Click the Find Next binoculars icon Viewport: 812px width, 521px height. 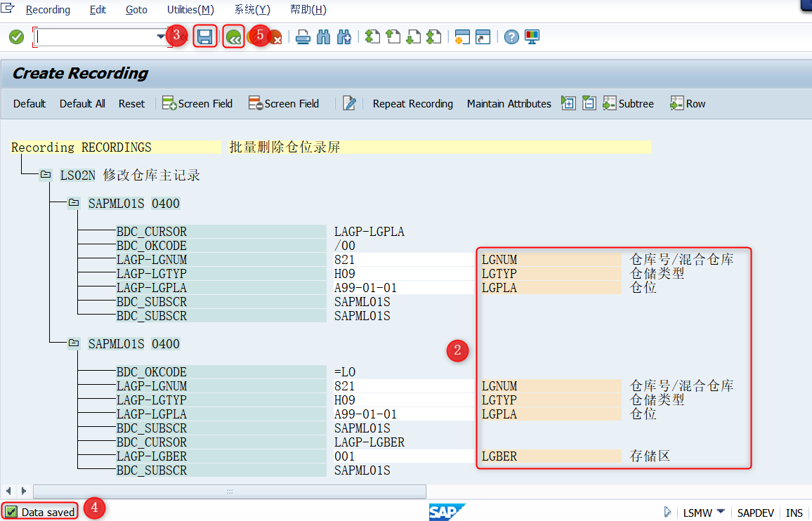[344, 37]
